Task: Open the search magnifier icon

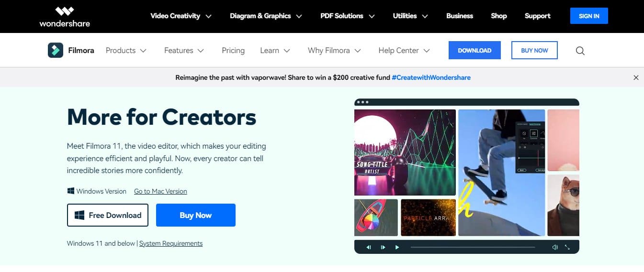Action: pos(580,51)
